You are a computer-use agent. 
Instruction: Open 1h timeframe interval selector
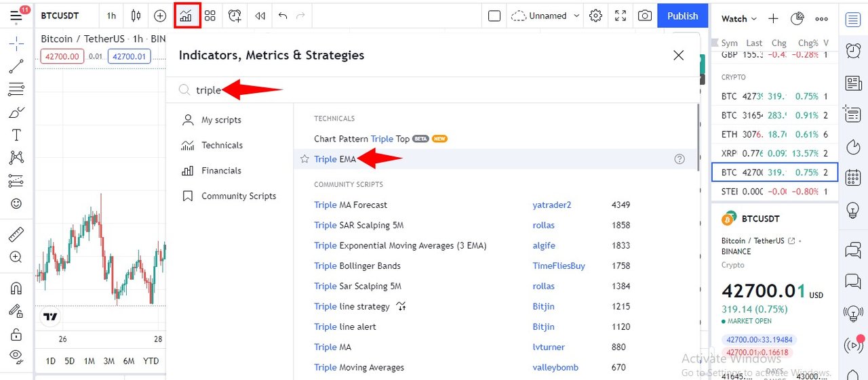[x=111, y=16]
